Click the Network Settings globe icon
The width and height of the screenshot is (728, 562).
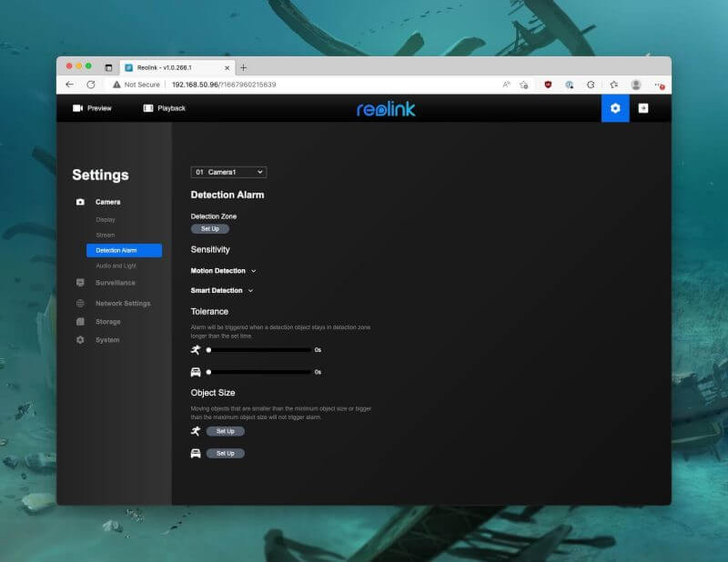tap(80, 303)
